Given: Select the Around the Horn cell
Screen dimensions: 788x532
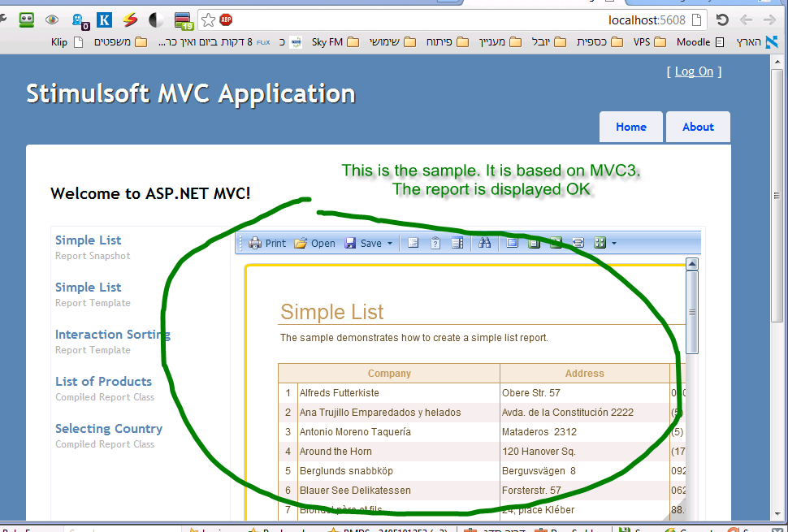Looking at the screenshot, I should point(398,451).
